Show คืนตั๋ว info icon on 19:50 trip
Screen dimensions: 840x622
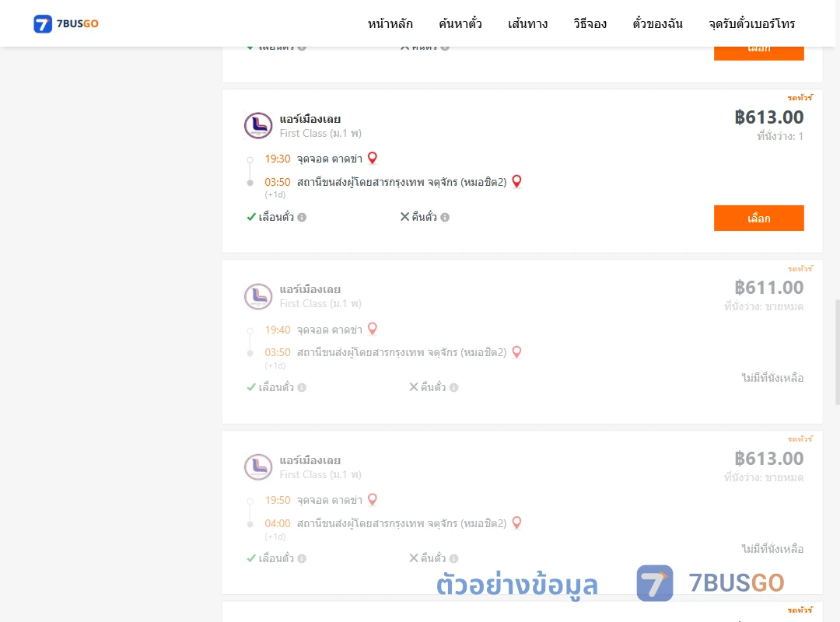[x=453, y=558]
